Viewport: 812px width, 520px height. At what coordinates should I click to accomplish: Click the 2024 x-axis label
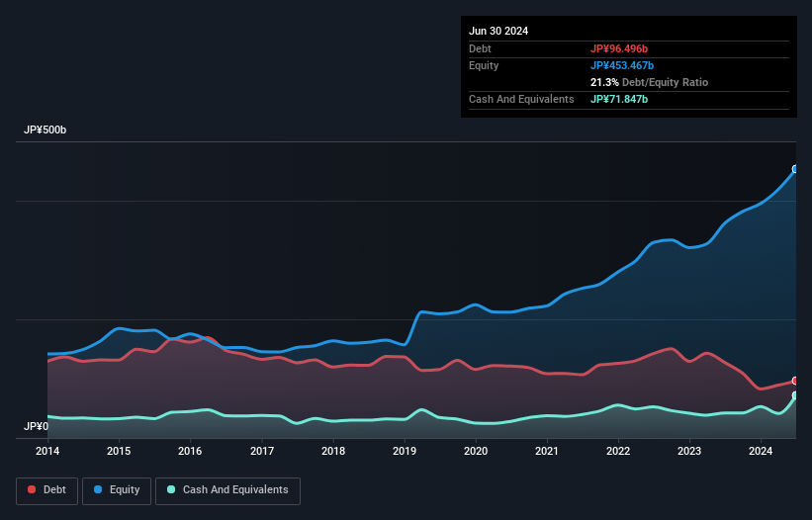pos(761,451)
